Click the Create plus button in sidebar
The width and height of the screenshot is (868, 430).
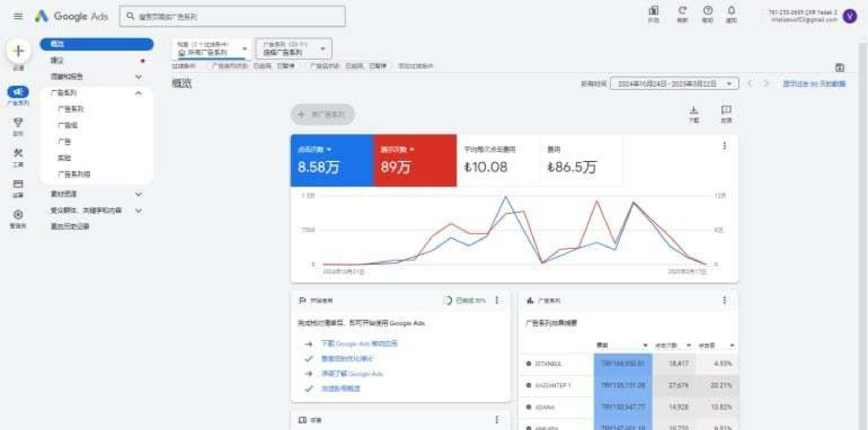pos(18,52)
